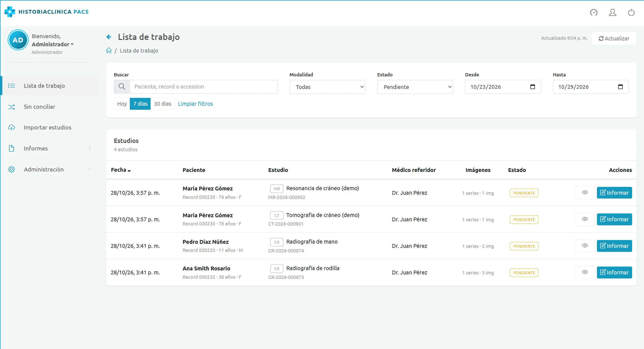View the Tomografía de cráneo study eye icon
Viewport: 644px width, 349px height.
pyautogui.click(x=585, y=219)
